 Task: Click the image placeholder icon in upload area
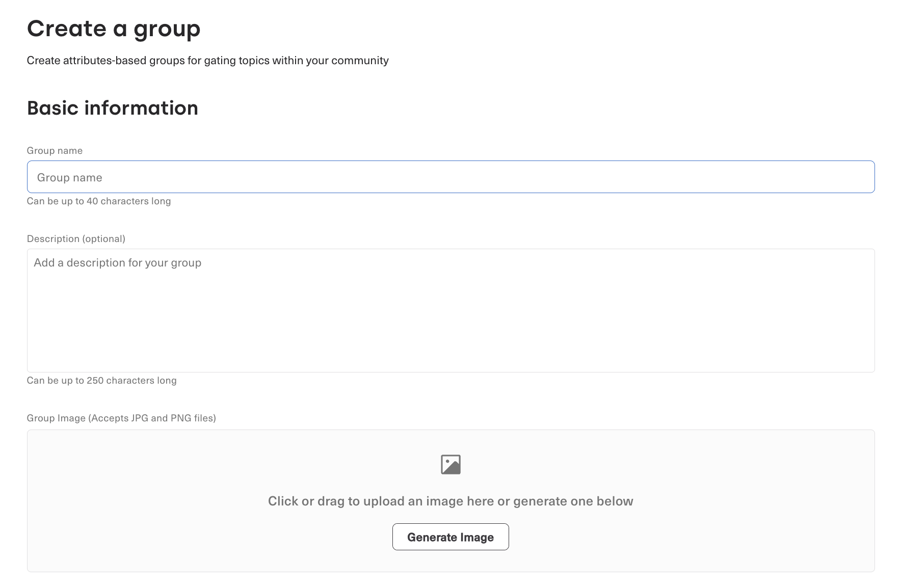450,464
